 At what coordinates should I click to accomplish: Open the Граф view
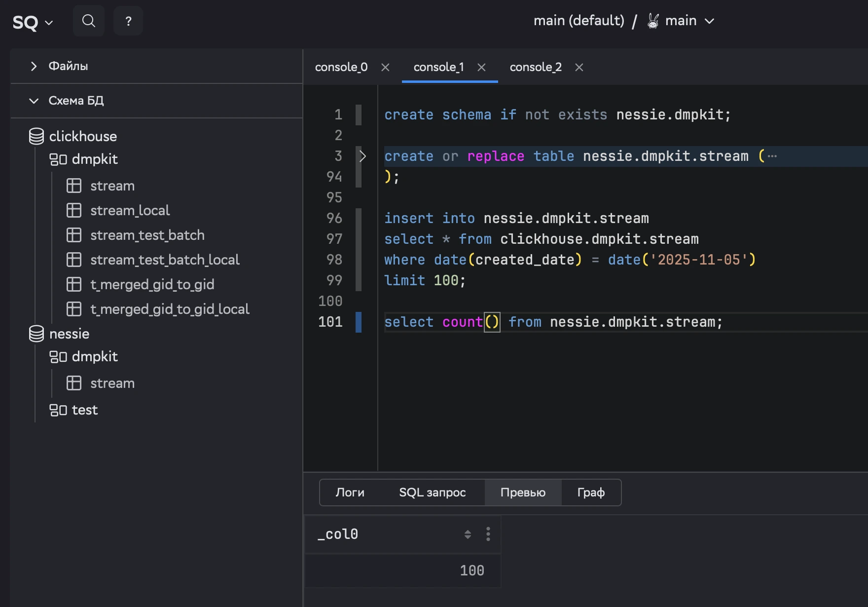590,493
